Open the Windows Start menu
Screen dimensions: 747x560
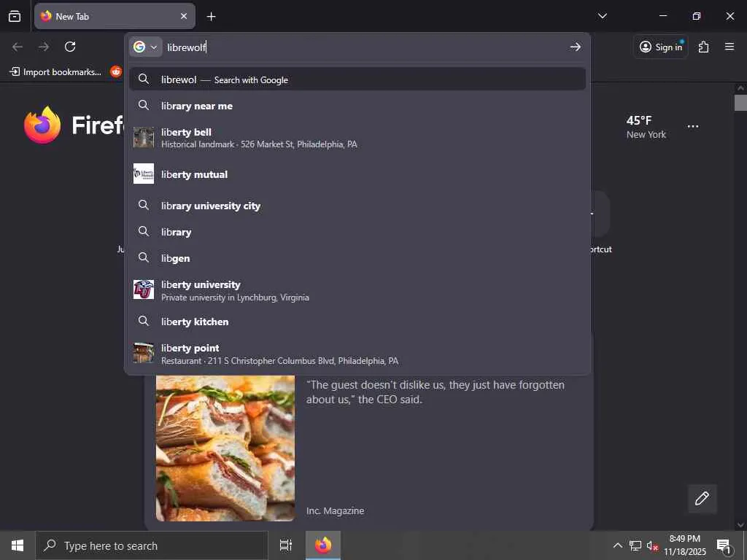pyautogui.click(x=18, y=545)
